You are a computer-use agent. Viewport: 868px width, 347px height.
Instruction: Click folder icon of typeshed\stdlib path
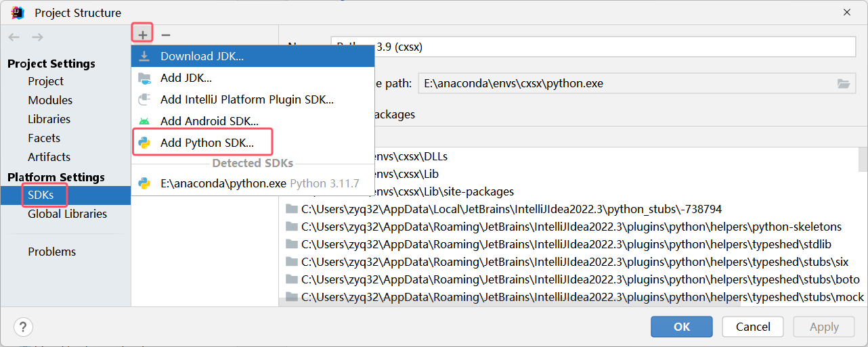pos(292,244)
